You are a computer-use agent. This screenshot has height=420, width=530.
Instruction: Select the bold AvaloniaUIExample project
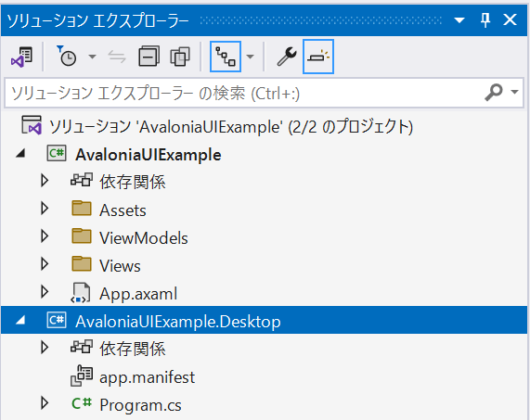(x=149, y=155)
